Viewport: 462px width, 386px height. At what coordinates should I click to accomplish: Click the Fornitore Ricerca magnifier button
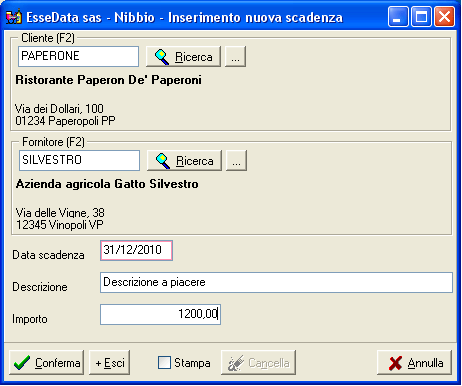coord(184,161)
